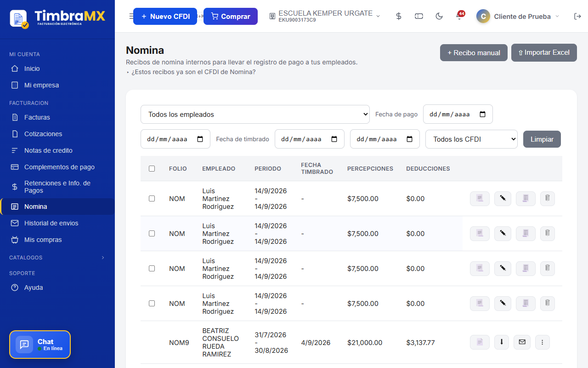The height and width of the screenshot is (368, 588).
Task: Click the Comprar button
Action: point(231,16)
